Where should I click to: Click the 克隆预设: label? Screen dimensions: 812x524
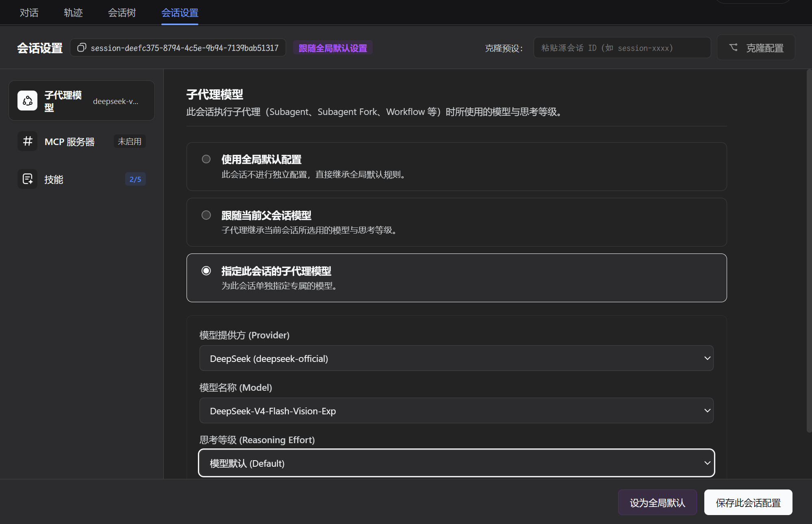click(x=504, y=48)
